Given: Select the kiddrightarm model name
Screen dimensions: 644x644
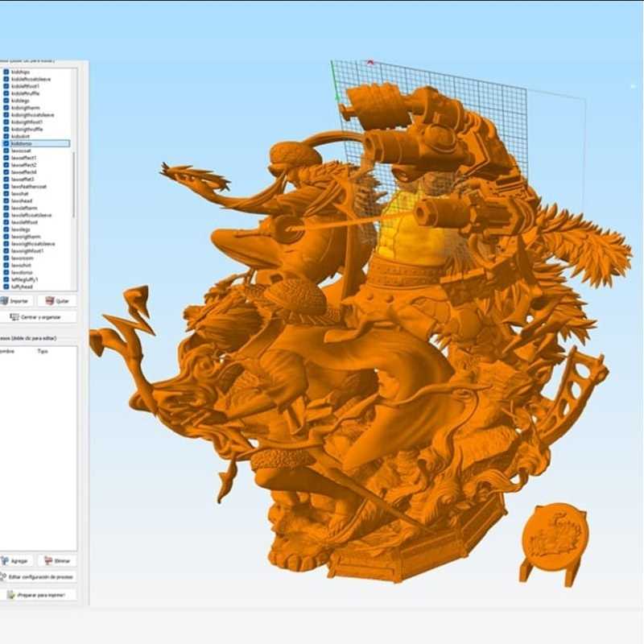Looking at the screenshot, I should pyautogui.click(x=26, y=108).
